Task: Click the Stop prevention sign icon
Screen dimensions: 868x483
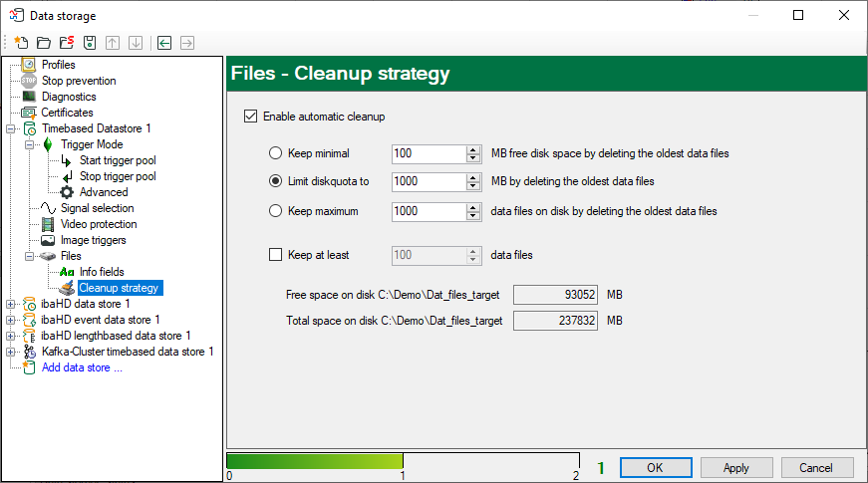Action: coord(29,81)
